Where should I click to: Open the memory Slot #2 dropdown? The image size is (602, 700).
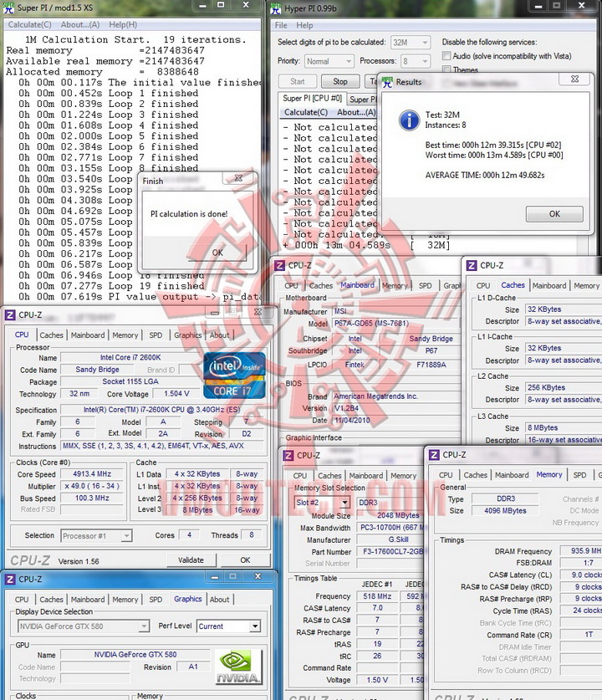322,503
